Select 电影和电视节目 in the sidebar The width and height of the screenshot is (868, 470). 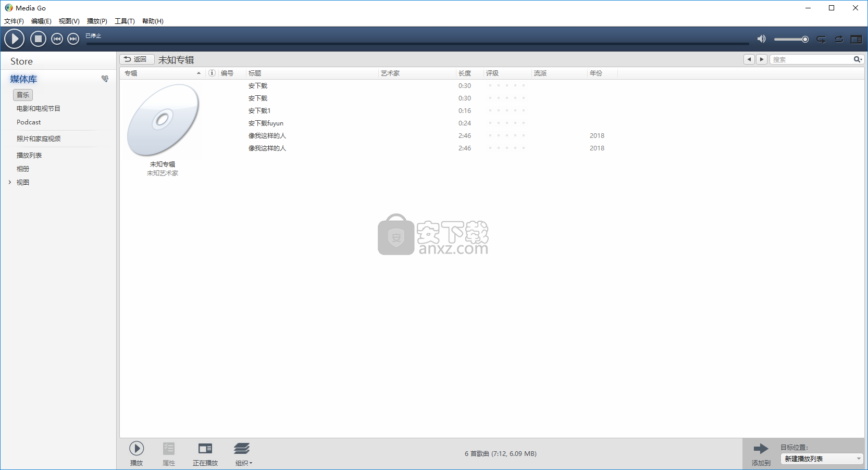39,109
